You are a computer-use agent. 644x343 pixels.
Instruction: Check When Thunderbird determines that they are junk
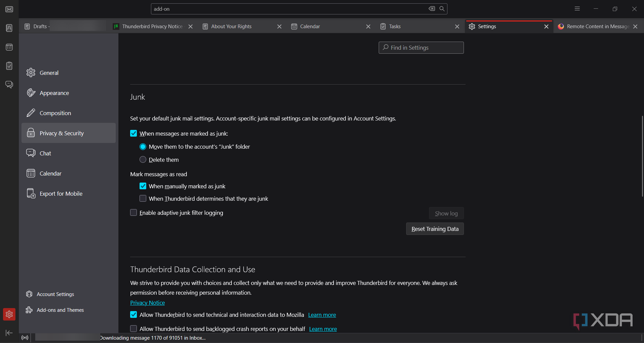pos(143,198)
